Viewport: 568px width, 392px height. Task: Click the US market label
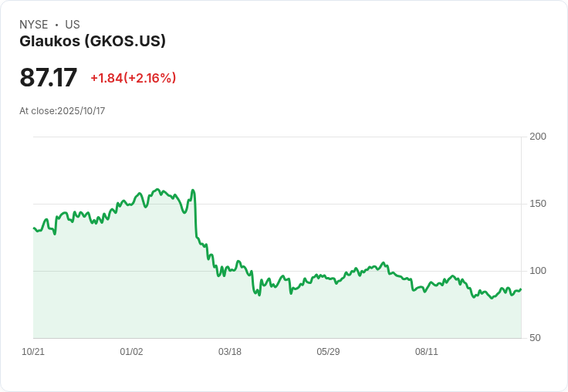pyautogui.click(x=73, y=25)
